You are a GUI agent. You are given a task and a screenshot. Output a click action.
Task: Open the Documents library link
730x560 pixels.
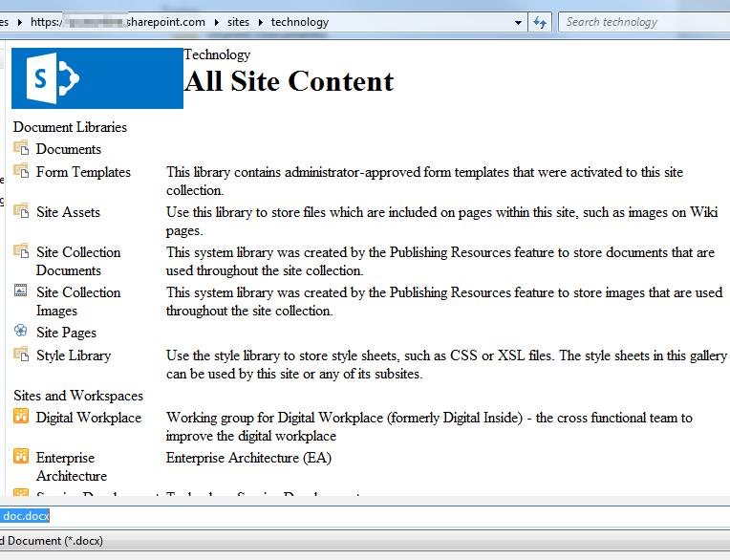tap(69, 149)
